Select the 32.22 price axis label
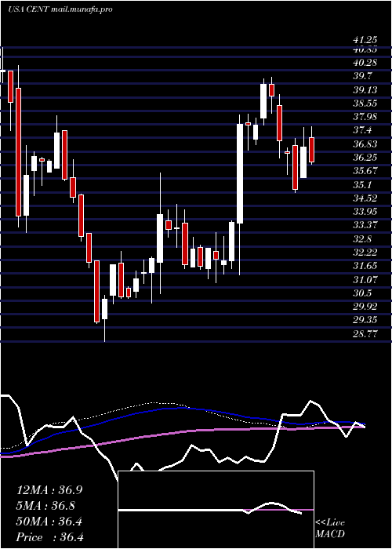Viewport: 392px width, 549px height. pyautogui.click(x=365, y=253)
